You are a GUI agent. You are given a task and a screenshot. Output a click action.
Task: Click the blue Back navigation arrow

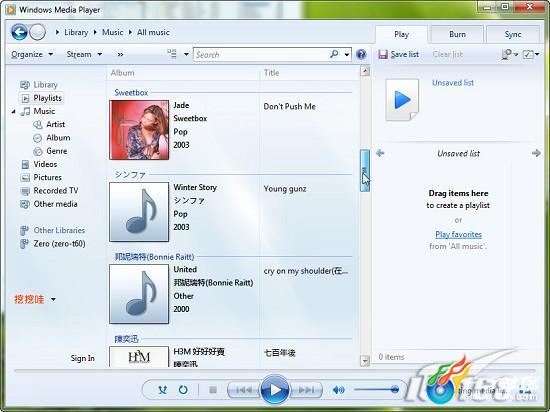click(19, 32)
